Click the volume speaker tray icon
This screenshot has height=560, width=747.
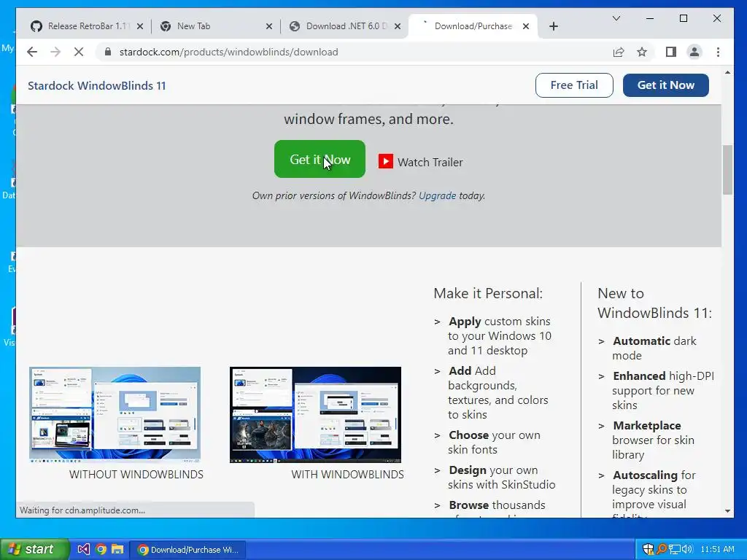(x=687, y=549)
